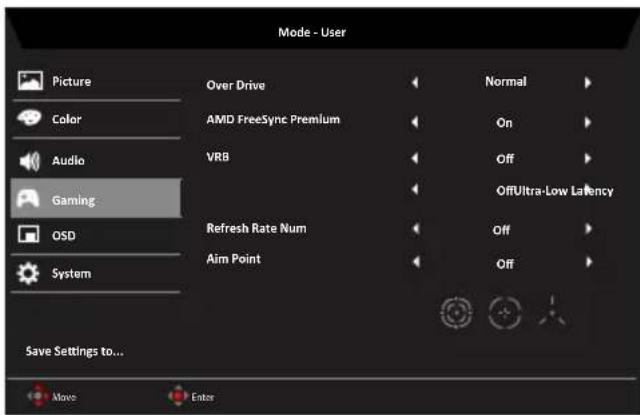Toggle the Ultra-Low Latency Off value

503,191
